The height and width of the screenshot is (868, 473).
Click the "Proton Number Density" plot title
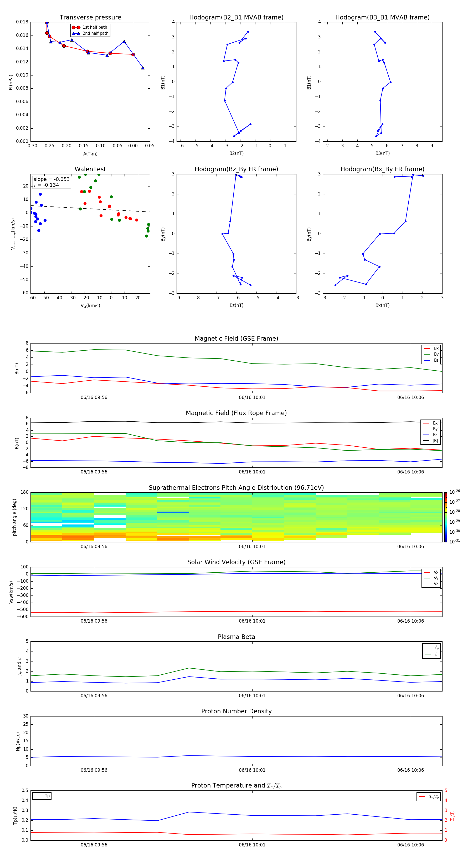236,711
